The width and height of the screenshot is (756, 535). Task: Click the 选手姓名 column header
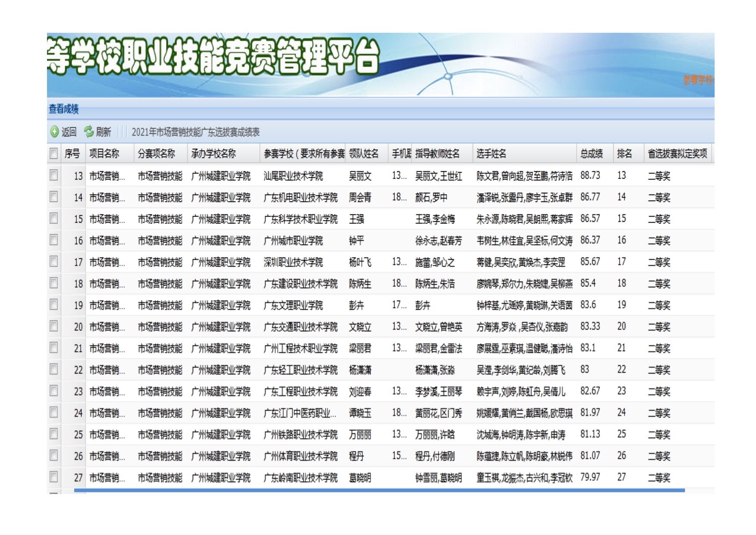[x=491, y=154]
